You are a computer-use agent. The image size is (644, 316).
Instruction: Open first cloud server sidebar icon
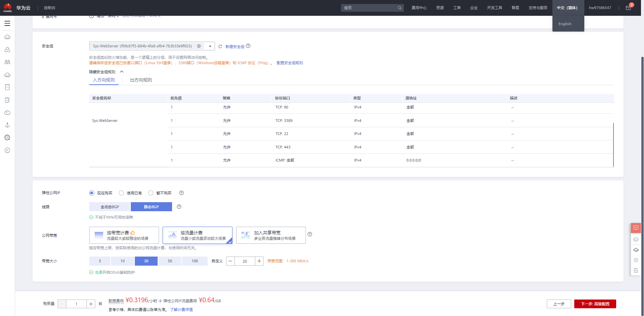click(x=7, y=37)
